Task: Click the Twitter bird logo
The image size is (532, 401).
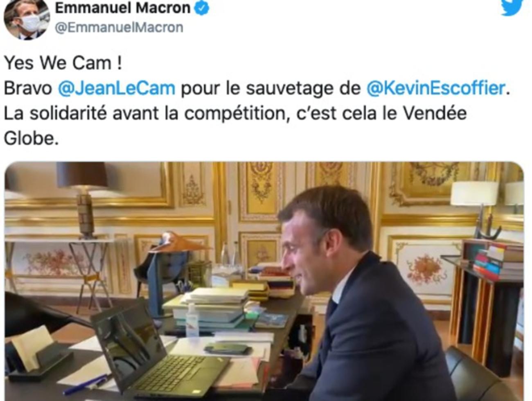Action: [512, 7]
